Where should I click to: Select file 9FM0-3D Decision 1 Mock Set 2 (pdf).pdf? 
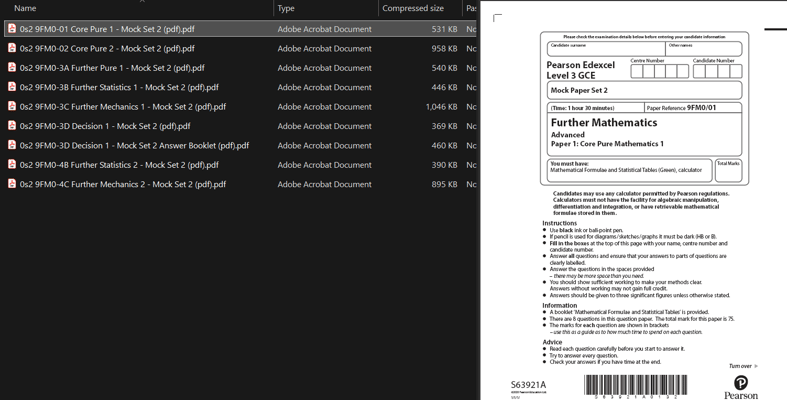click(105, 126)
